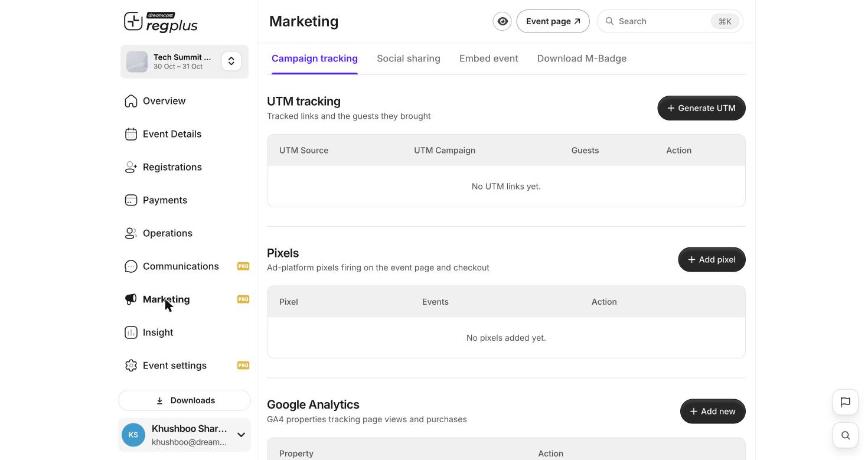Viewport: 868px width, 460px height.
Task: Click the KS user avatar
Action: [133, 435]
